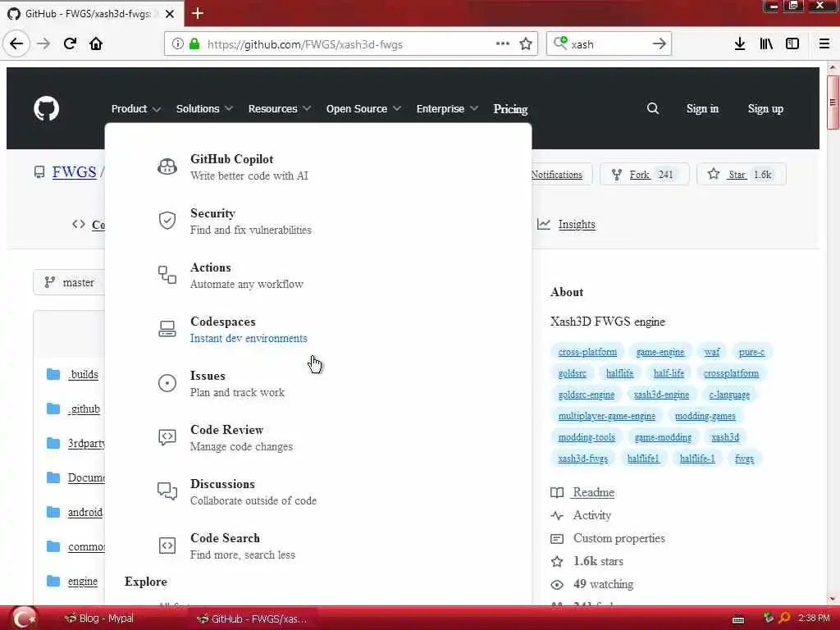Viewport: 840px width, 630px height.
Task: Go back with browser back arrow
Action: pos(16,43)
